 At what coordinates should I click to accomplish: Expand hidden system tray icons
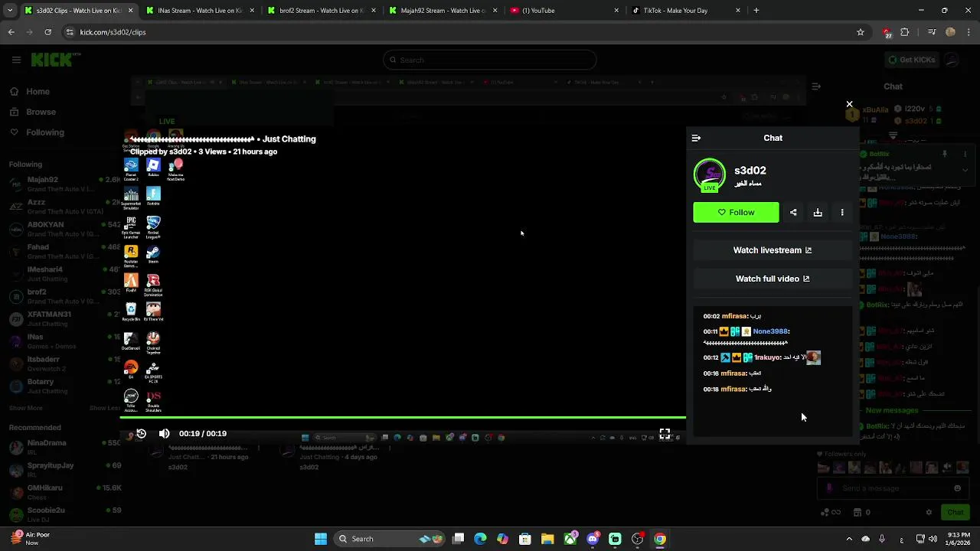(849, 539)
